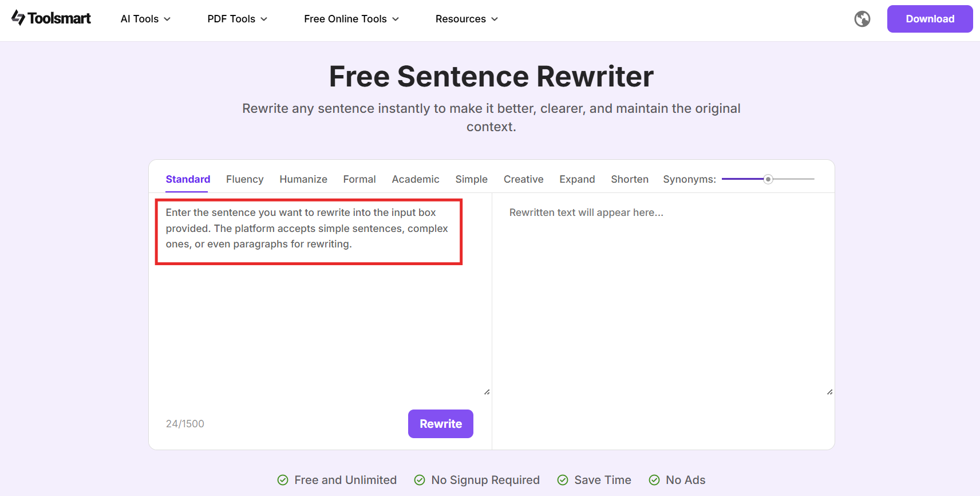
Task: Switch to Academic mode
Action: click(416, 179)
